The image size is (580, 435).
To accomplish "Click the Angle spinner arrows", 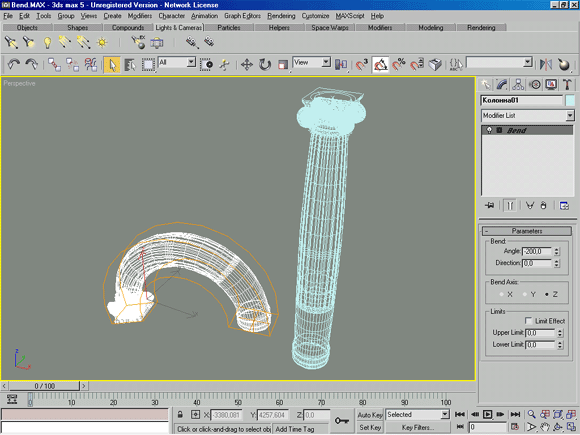I will (x=557, y=252).
